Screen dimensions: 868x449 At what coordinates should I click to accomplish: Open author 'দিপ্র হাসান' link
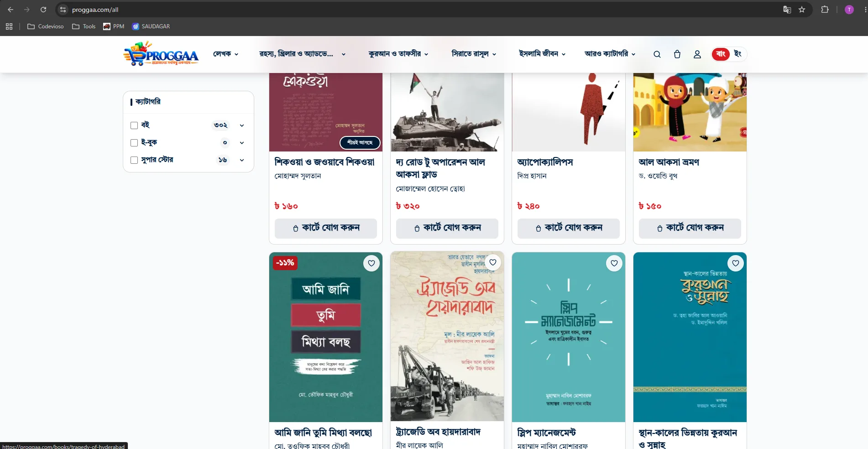(532, 176)
